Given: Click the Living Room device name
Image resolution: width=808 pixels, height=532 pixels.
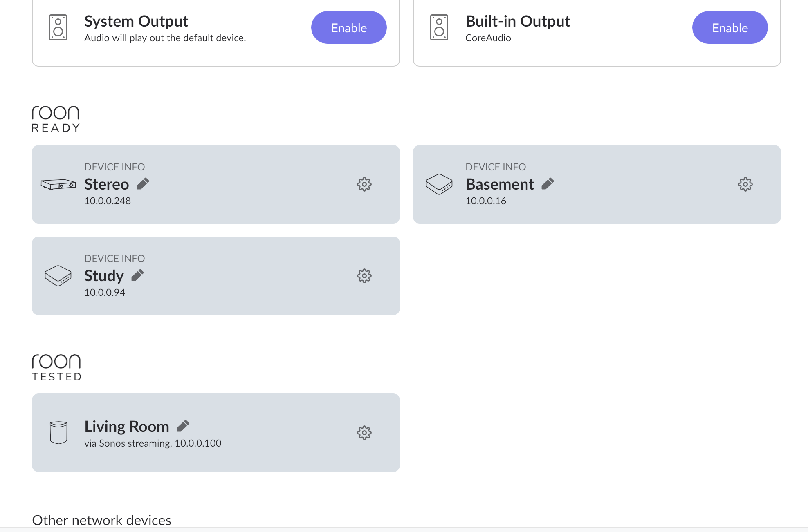Looking at the screenshot, I should click(127, 426).
